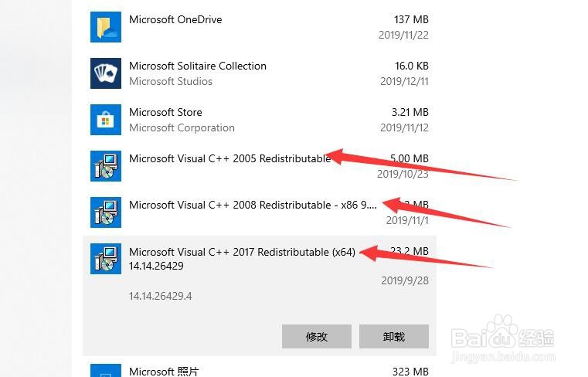Click the 2019/11/12 install date
The width and height of the screenshot is (588, 377).
coord(404,128)
